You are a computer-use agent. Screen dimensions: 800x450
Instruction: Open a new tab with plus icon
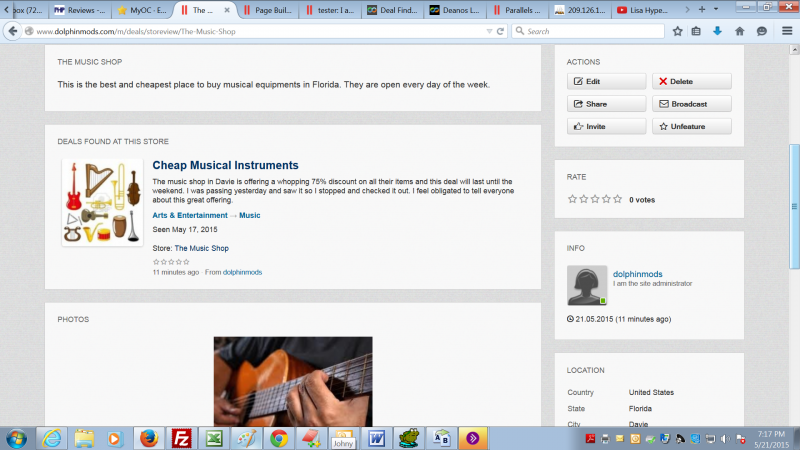click(702, 10)
